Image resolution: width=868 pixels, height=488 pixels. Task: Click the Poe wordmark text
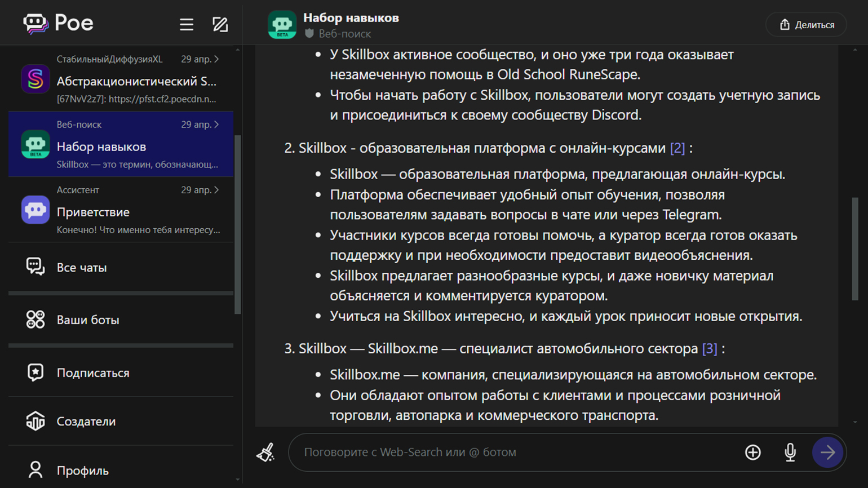[x=74, y=23]
